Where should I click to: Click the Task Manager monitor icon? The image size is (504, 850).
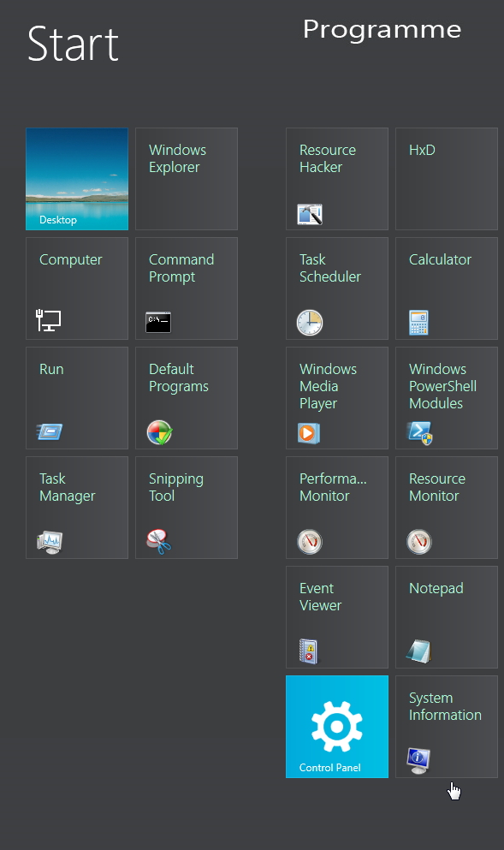point(50,542)
